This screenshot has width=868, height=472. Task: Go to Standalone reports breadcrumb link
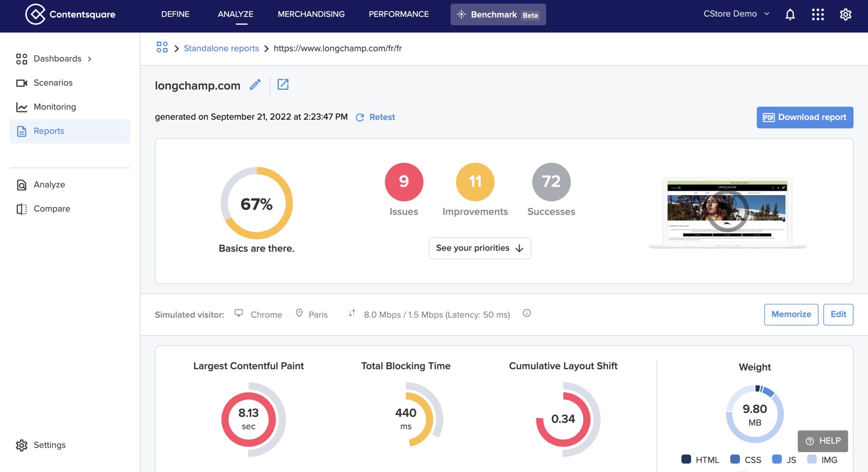[221, 48]
